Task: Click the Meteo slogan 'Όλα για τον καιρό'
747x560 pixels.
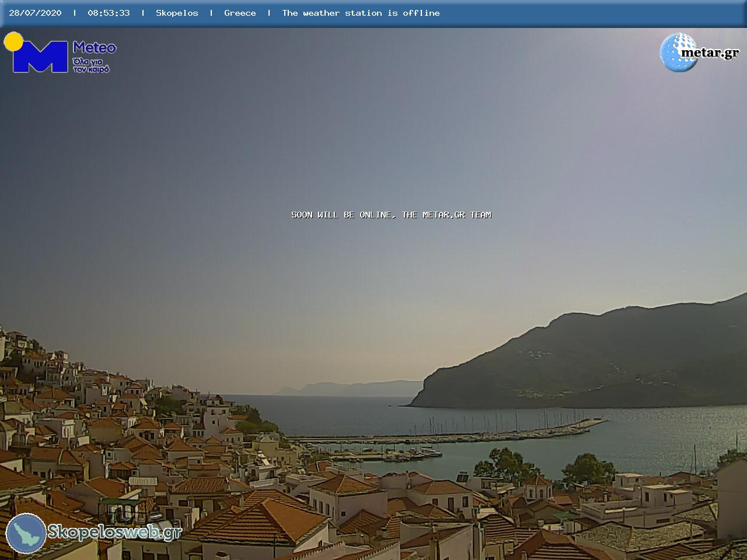Action: 91,65
